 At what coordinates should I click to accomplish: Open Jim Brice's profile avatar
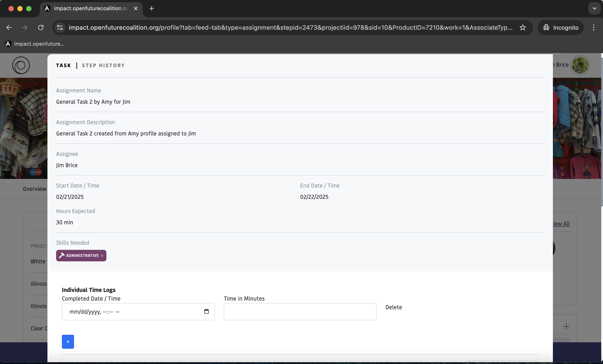(580, 65)
